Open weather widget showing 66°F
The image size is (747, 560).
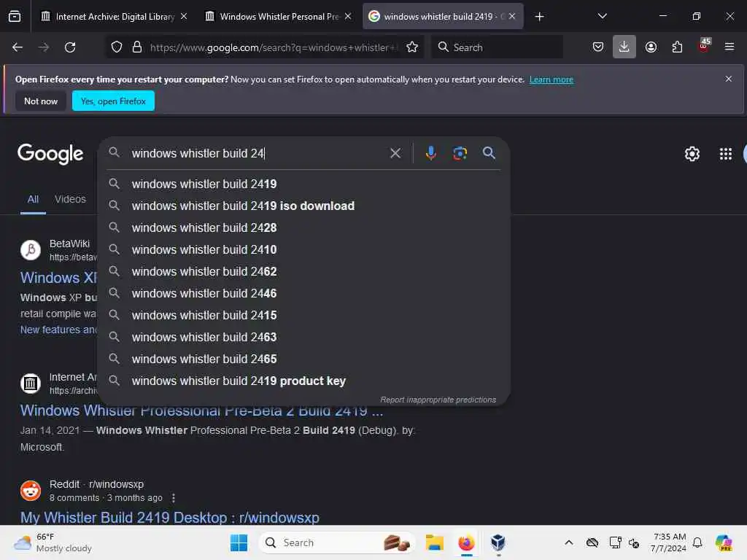(x=53, y=542)
